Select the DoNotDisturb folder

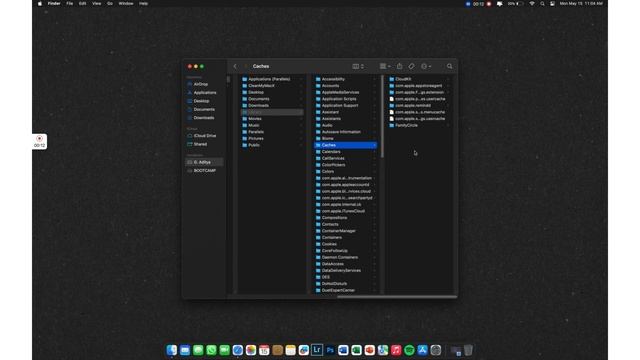(345, 284)
